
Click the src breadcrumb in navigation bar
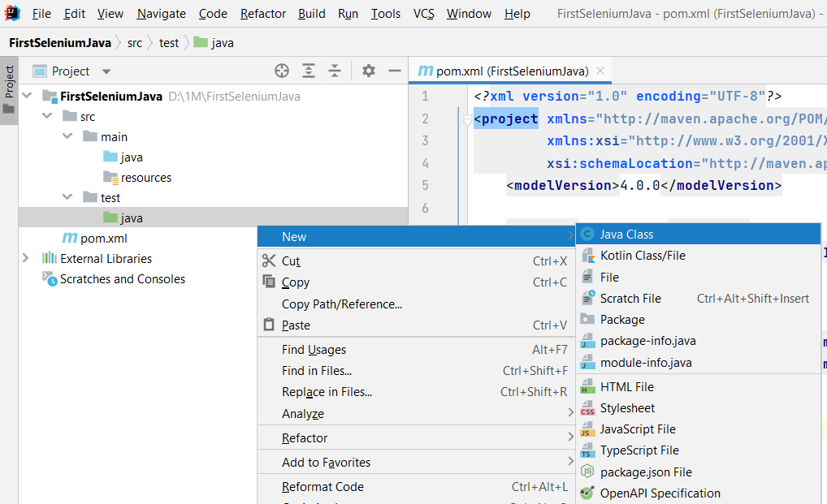(134, 43)
